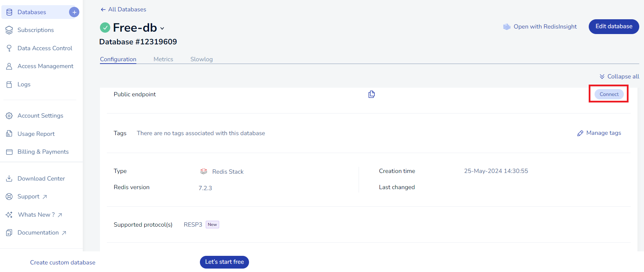
Task: Click the Subscriptions layers icon
Action: (9, 30)
